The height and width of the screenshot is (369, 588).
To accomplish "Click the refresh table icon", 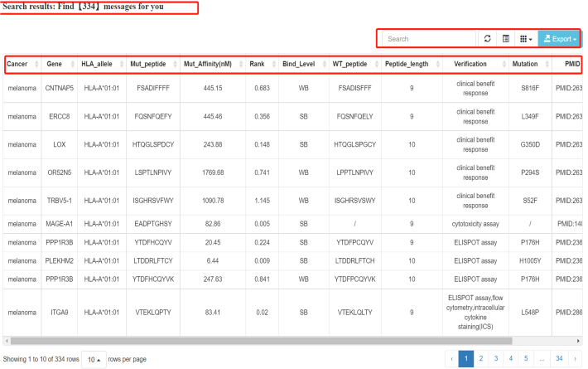I will (488, 39).
